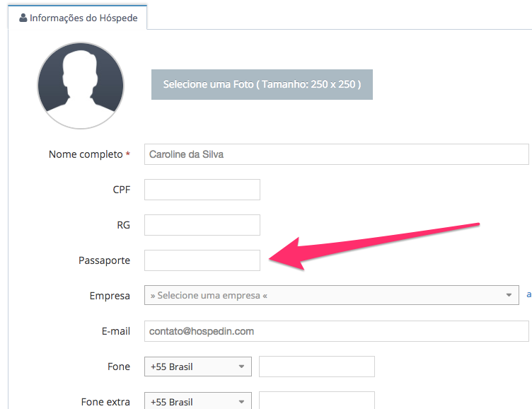Focus the Fone phone number input
The width and height of the screenshot is (532, 409).
tap(317, 367)
